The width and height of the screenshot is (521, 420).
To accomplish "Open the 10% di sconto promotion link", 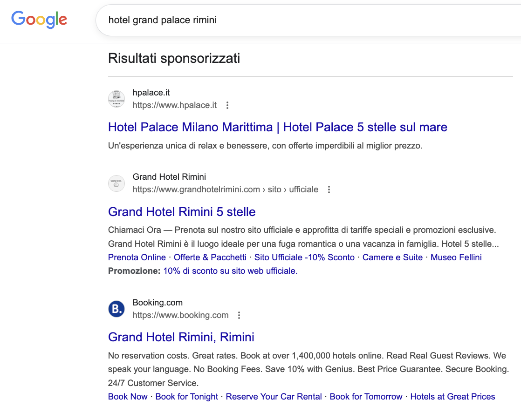I will coord(230,271).
